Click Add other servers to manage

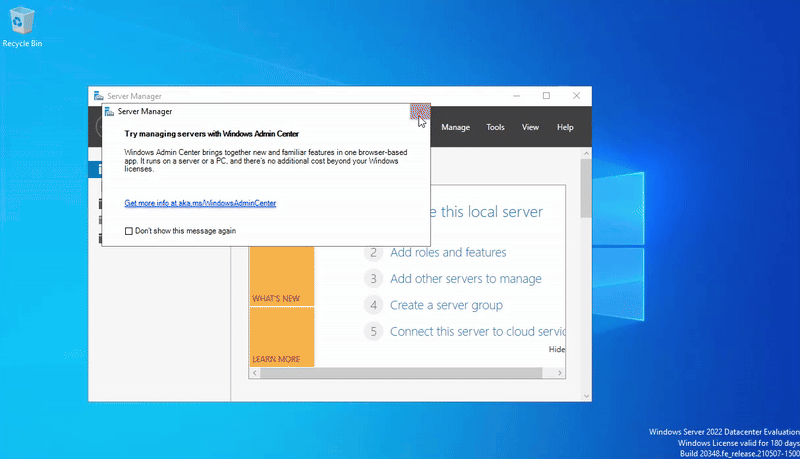466,279
